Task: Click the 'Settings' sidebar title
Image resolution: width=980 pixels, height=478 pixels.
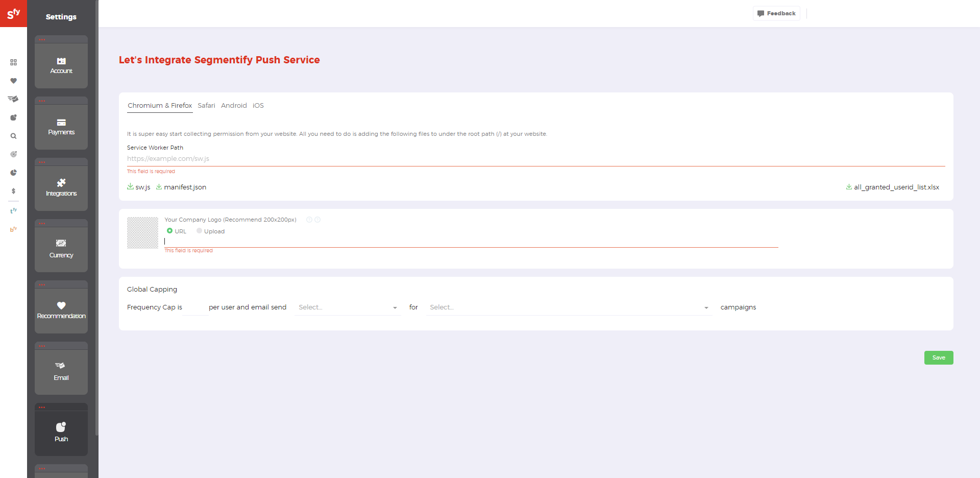Action: [x=61, y=17]
